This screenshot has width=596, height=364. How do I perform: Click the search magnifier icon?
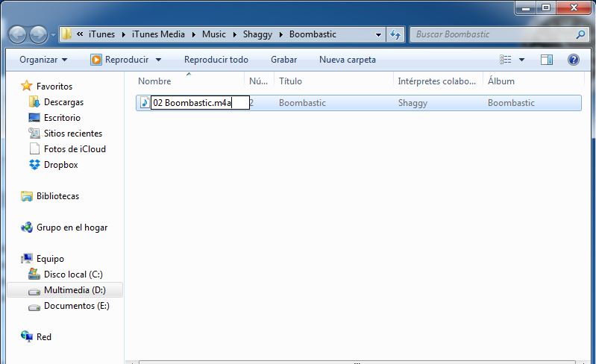pos(580,34)
